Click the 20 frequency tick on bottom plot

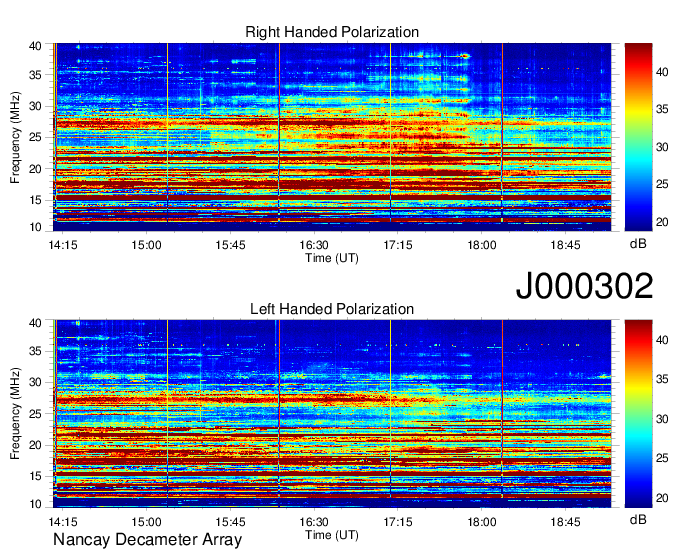coord(35,445)
